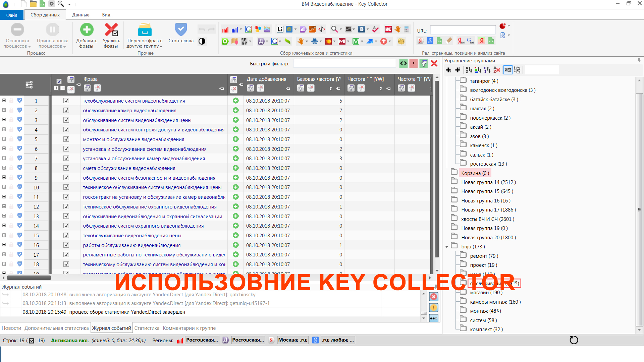Click the Фраза column filter funnel icon
This screenshot has height=362, width=644.
click(87, 88)
